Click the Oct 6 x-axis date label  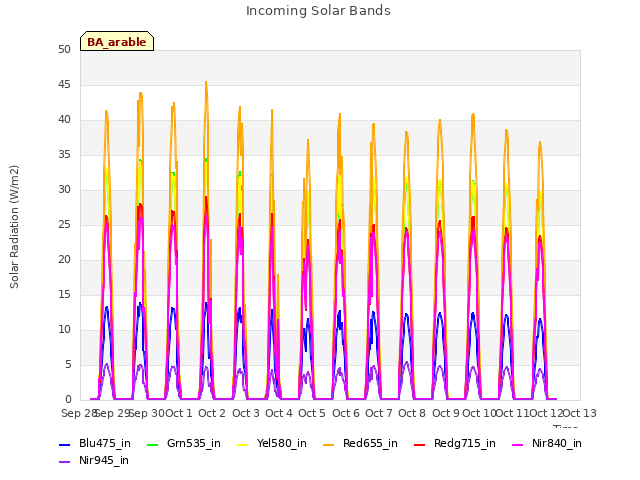[346, 413]
